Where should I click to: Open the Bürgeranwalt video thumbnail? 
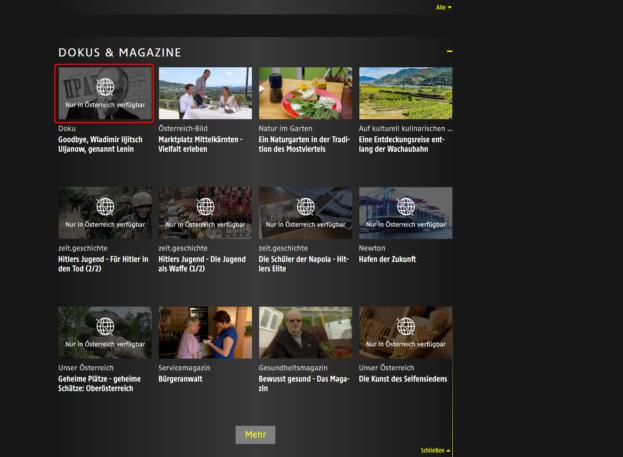pos(205,333)
